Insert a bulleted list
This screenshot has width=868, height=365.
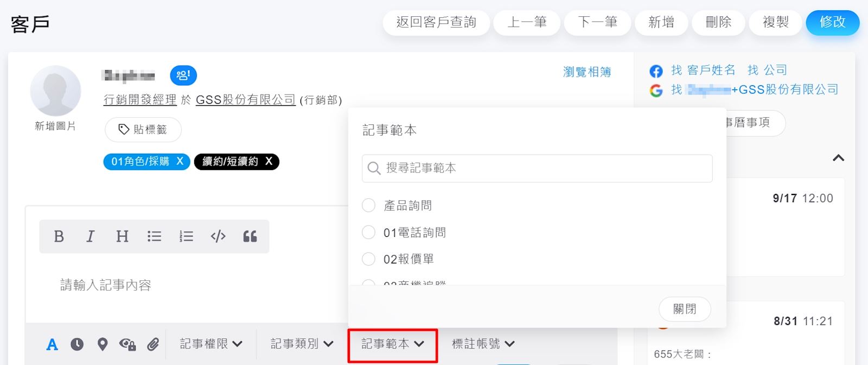[154, 236]
